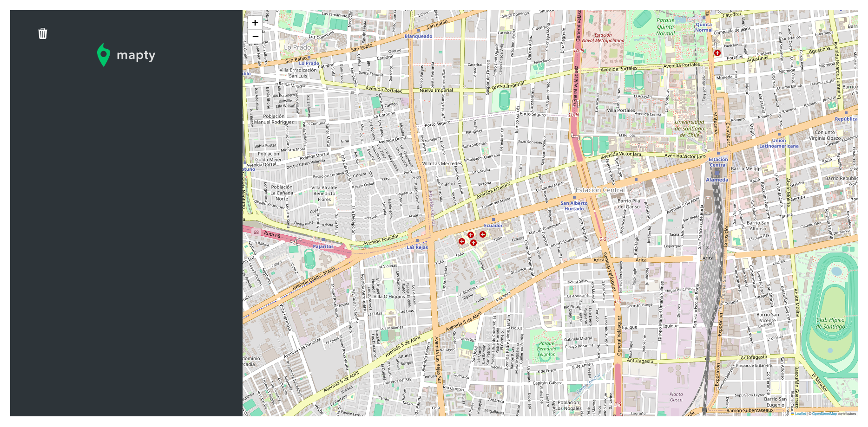Viewport: 868px width, 427px height.
Task: Click the mapty logo text
Action: coord(136,55)
